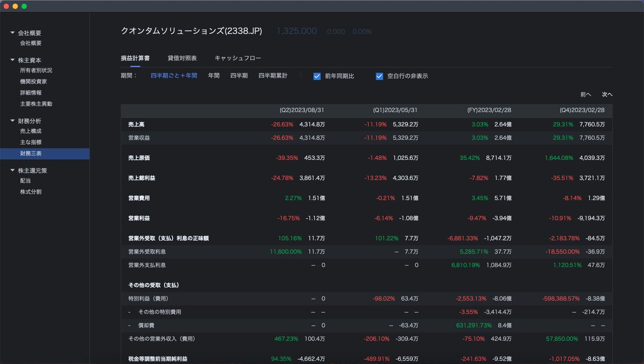644x364 pixels.
Task: Click the (Q2)2023/08/31 column header
Action: (302, 110)
